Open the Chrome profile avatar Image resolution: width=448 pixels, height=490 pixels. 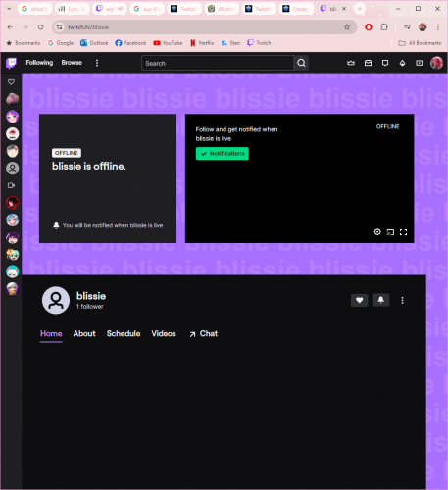[x=423, y=27]
